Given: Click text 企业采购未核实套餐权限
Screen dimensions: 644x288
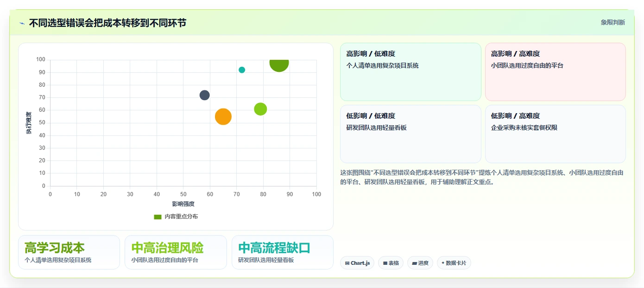Looking at the screenshot, I should (524, 128).
